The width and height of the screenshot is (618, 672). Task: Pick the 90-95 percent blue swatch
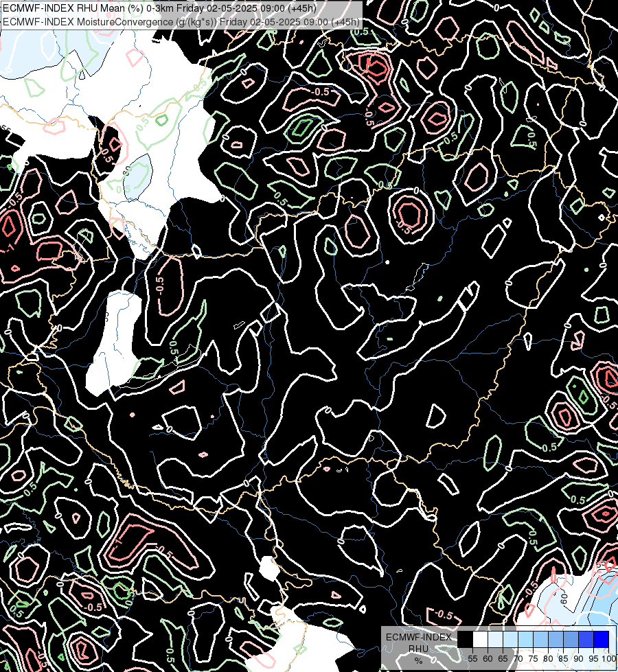point(586,639)
